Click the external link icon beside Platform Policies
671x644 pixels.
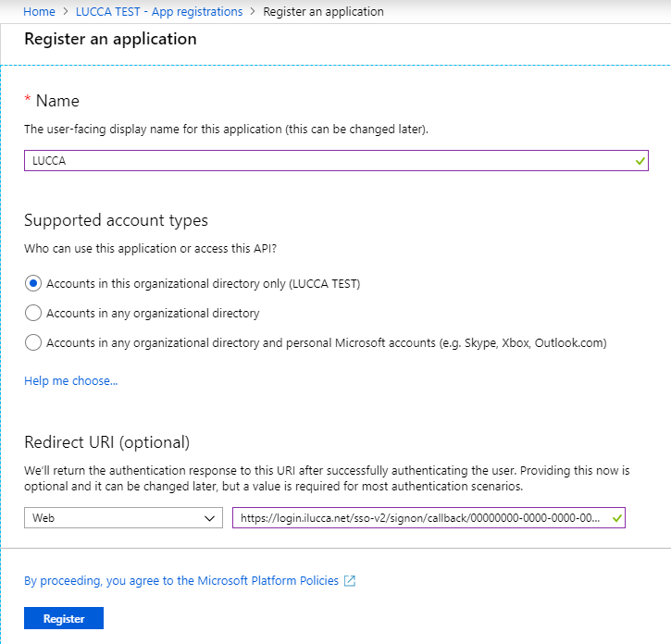[350, 581]
